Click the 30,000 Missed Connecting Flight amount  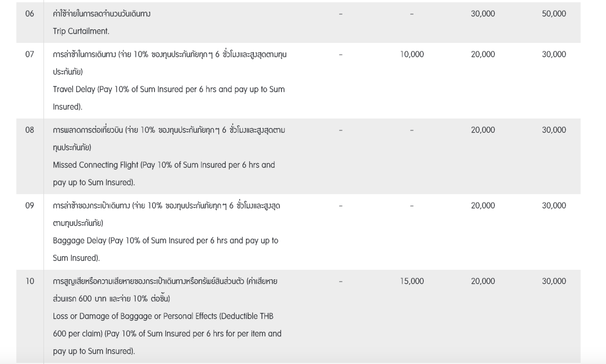[x=554, y=130]
